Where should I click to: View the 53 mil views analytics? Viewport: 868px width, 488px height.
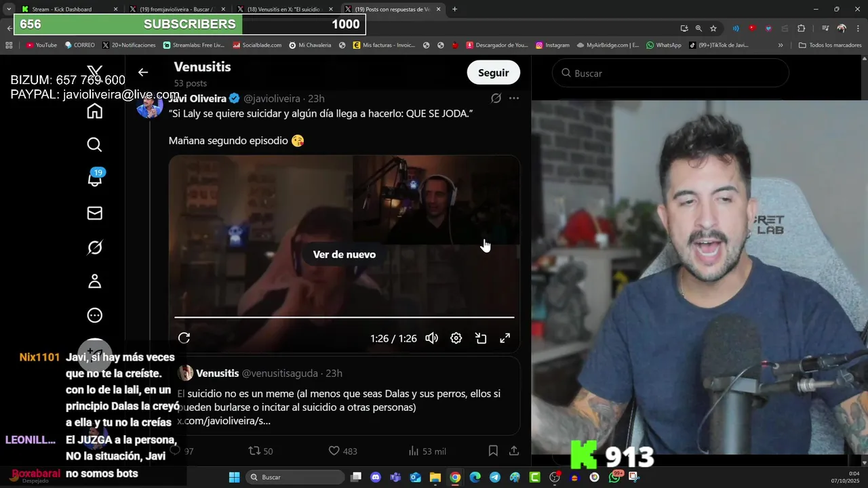tap(427, 451)
